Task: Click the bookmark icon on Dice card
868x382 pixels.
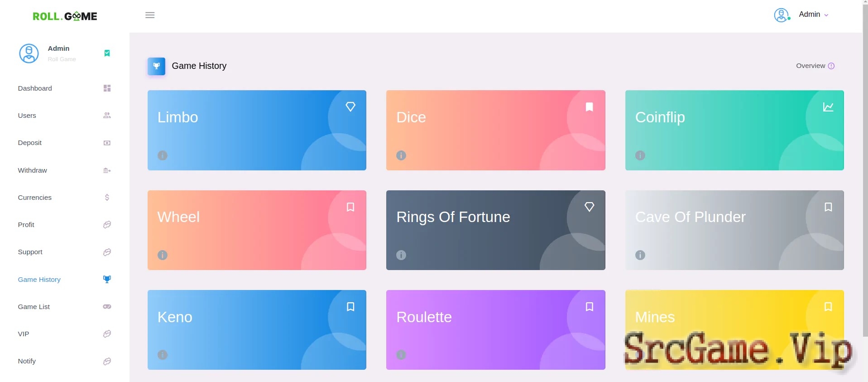Action: [x=589, y=107]
